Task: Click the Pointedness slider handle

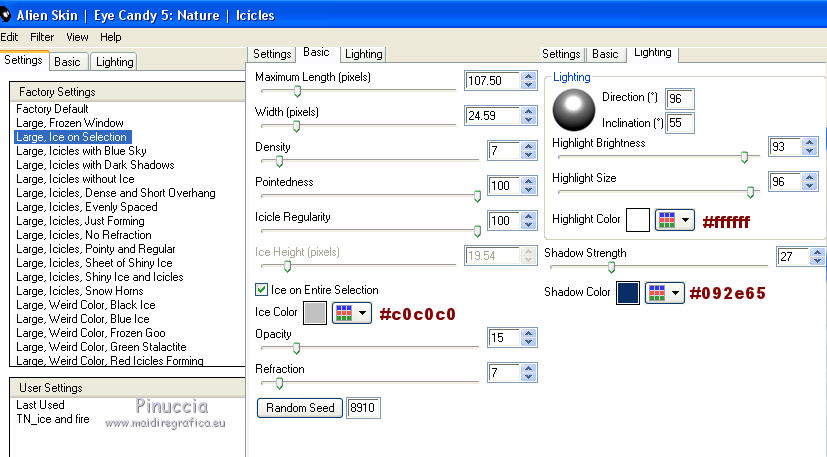Action: [x=477, y=196]
